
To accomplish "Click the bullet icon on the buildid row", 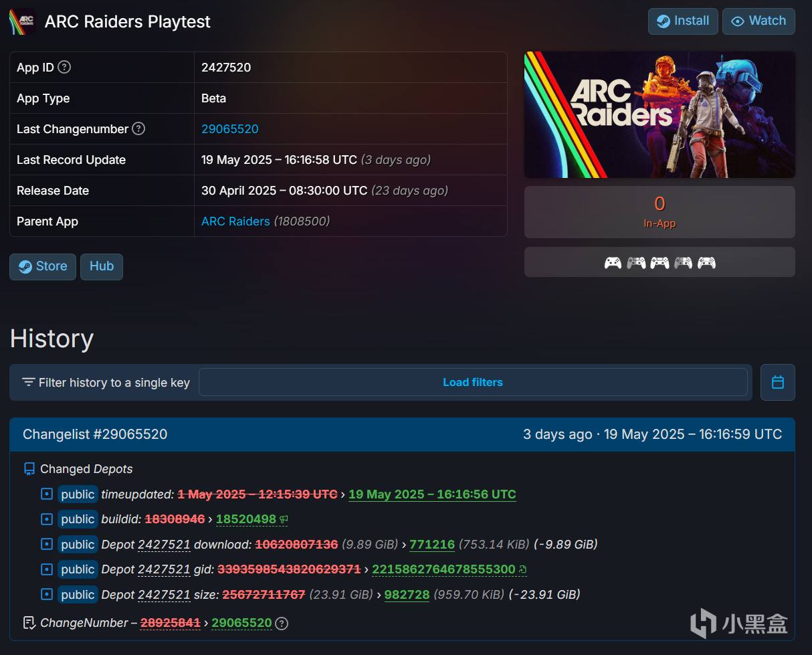I will pos(46,519).
